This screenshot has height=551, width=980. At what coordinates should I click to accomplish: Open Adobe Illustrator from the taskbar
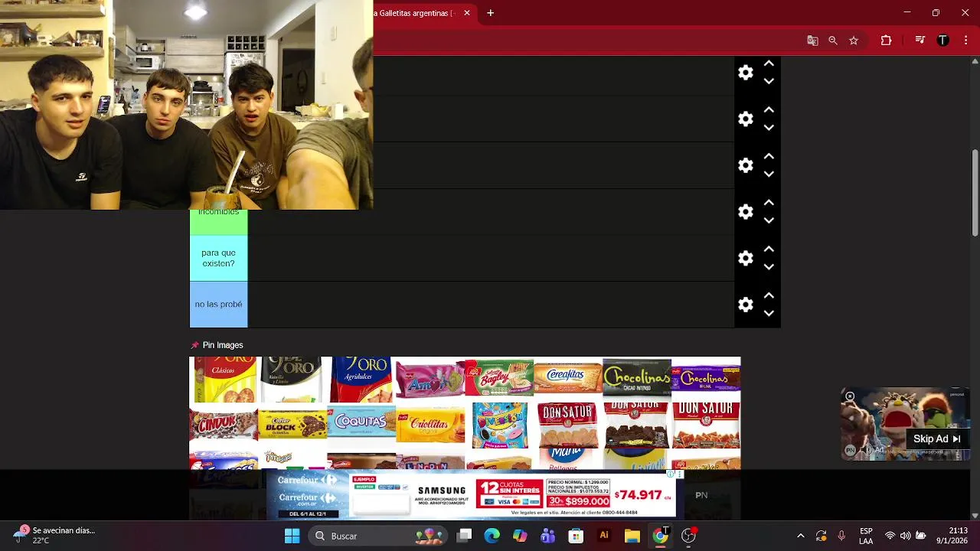point(604,536)
